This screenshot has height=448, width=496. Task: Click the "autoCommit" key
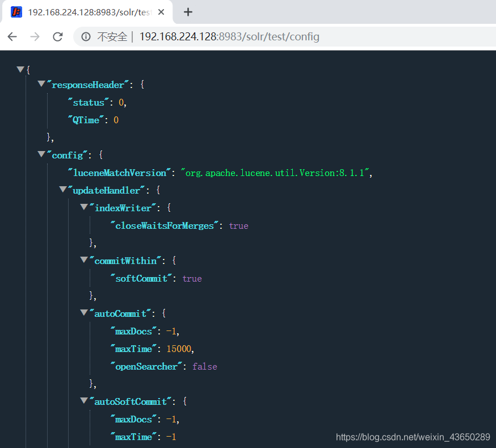click(x=120, y=313)
